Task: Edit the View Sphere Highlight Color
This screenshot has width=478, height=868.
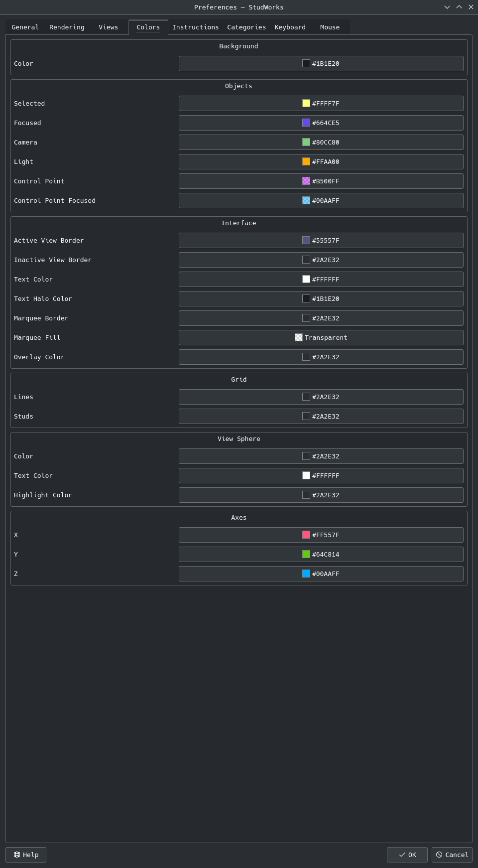Action: point(321,495)
